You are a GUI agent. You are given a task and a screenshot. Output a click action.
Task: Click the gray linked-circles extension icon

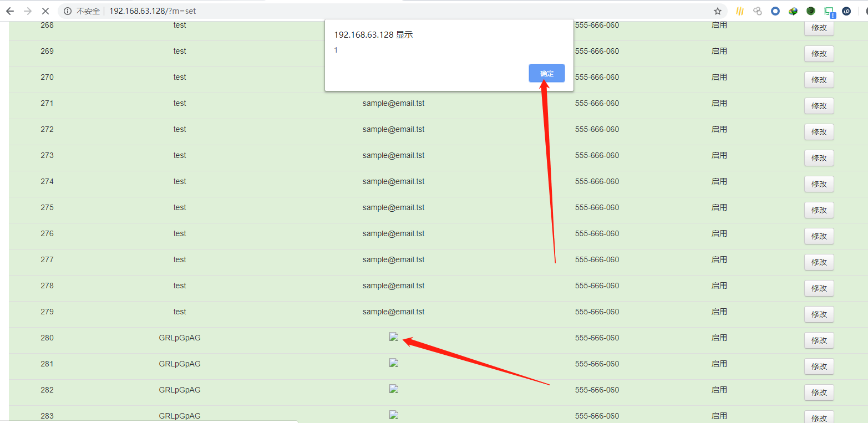click(x=757, y=11)
